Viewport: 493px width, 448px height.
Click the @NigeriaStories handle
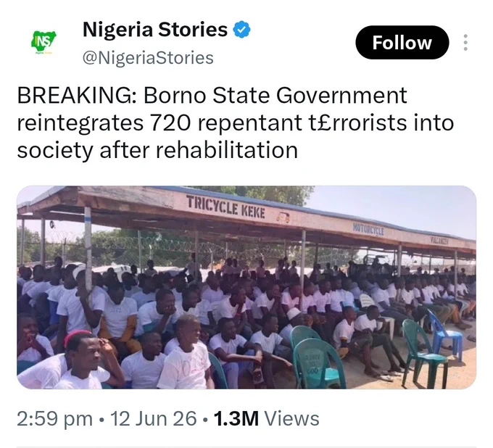coord(148,58)
